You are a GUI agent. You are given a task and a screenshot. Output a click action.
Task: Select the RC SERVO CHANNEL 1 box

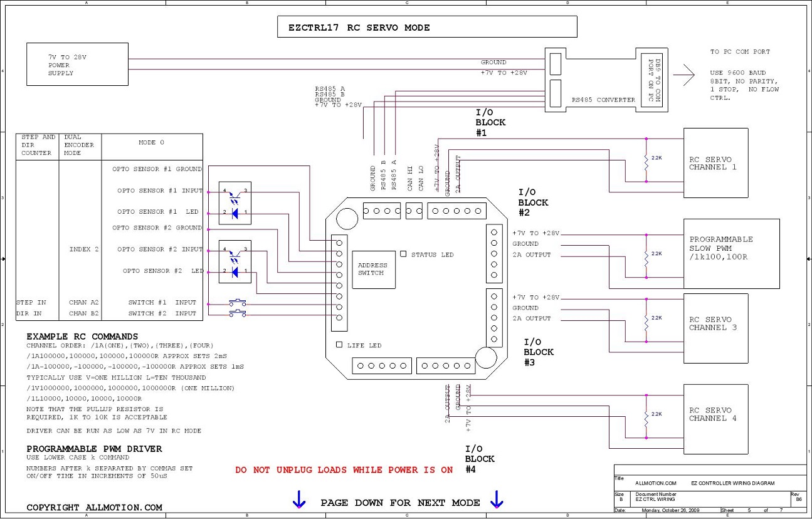[715, 163]
